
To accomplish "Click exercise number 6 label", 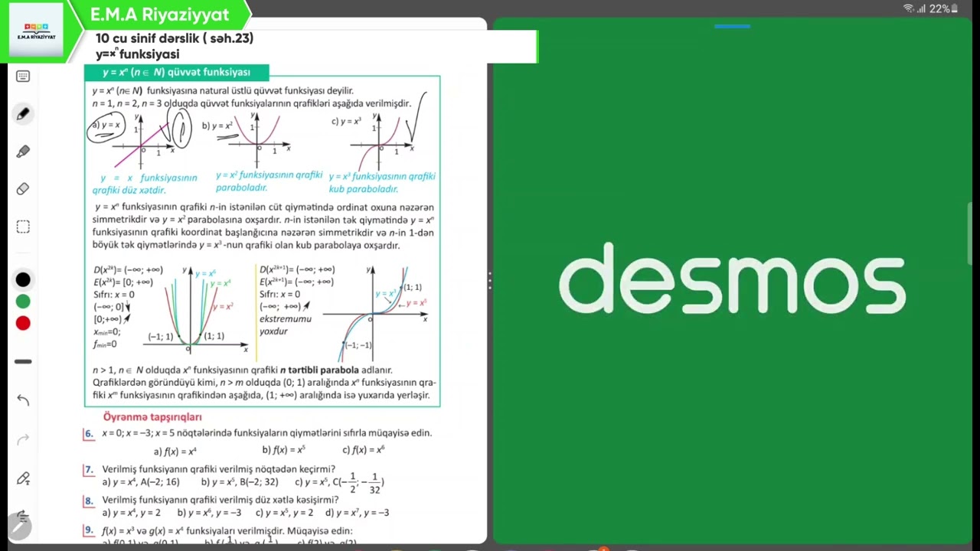I will click(88, 433).
